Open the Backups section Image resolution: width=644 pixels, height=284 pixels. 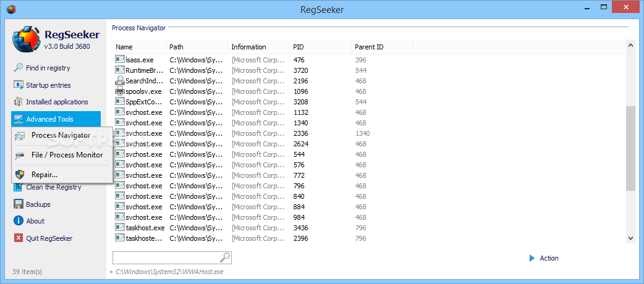[x=38, y=204]
